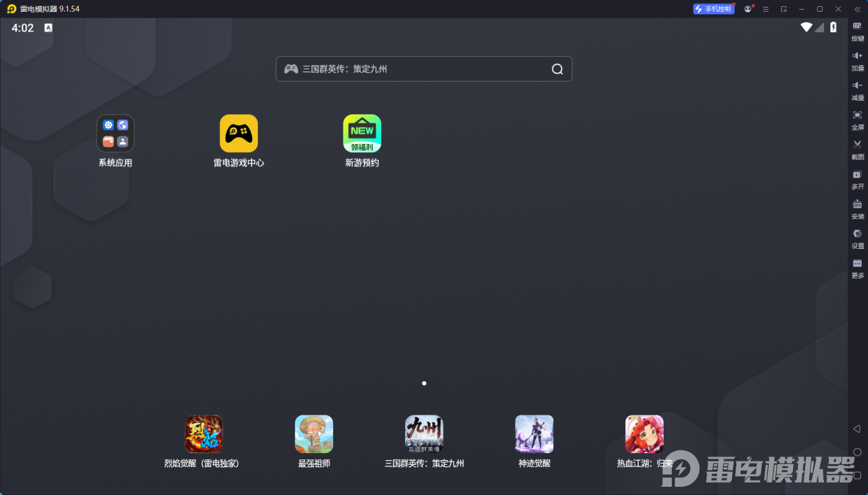Open the user account menu

(x=749, y=9)
